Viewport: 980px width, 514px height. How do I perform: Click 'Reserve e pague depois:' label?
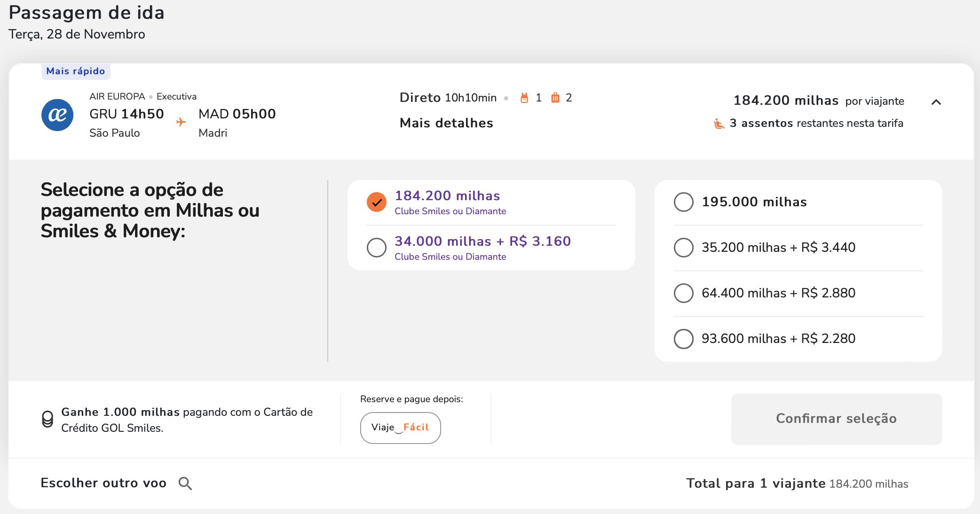[x=411, y=399]
